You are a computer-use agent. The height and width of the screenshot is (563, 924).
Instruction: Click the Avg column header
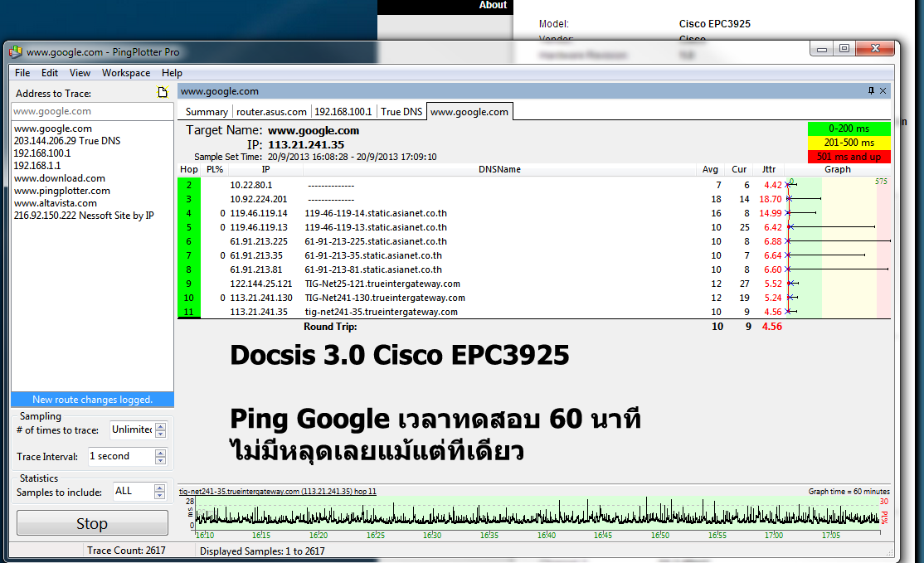click(x=710, y=170)
